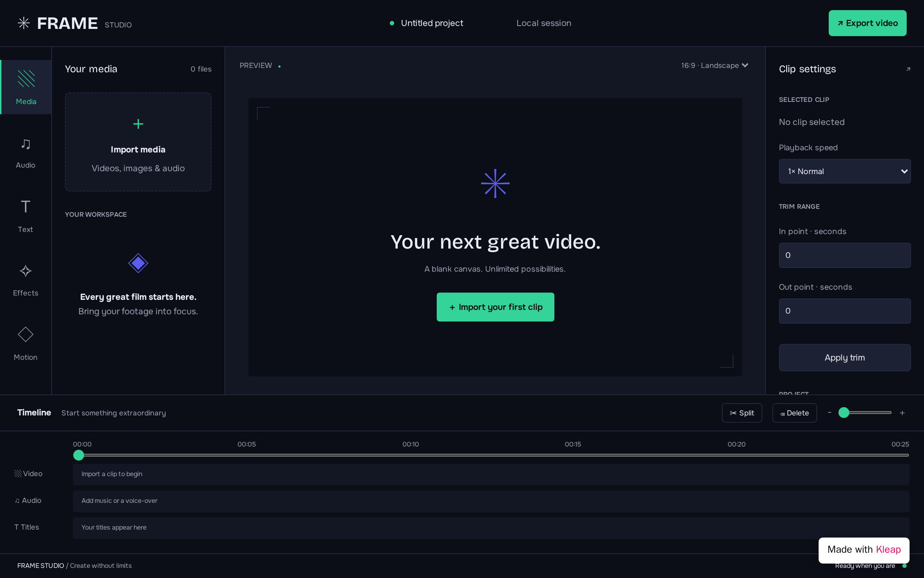Click the purple diamond workspace icon
Viewport: 924px width, 578px height.
point(138,263)
